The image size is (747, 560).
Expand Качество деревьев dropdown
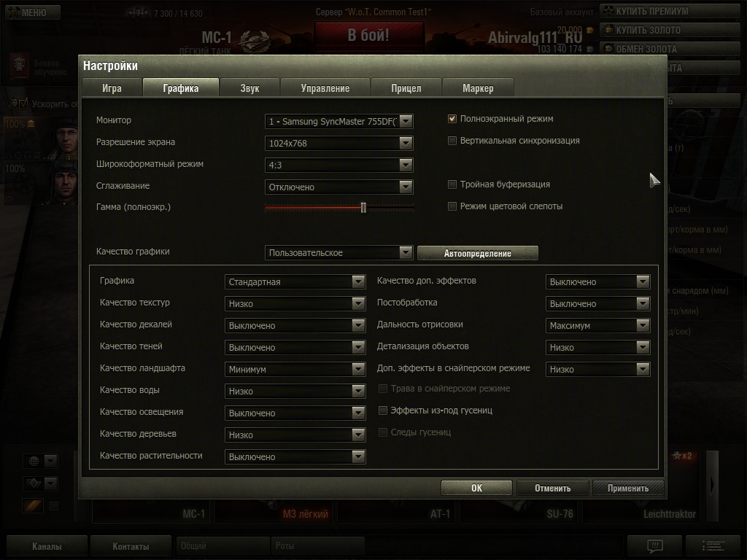click(x=295, y=435)
